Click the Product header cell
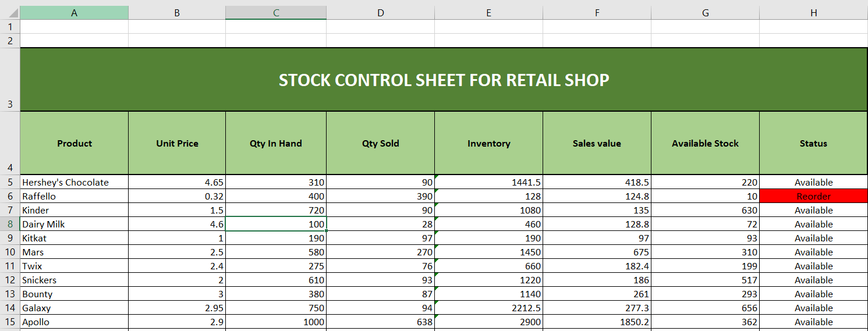The height and width of the screenshot is (331, 868). click(74, 143)
